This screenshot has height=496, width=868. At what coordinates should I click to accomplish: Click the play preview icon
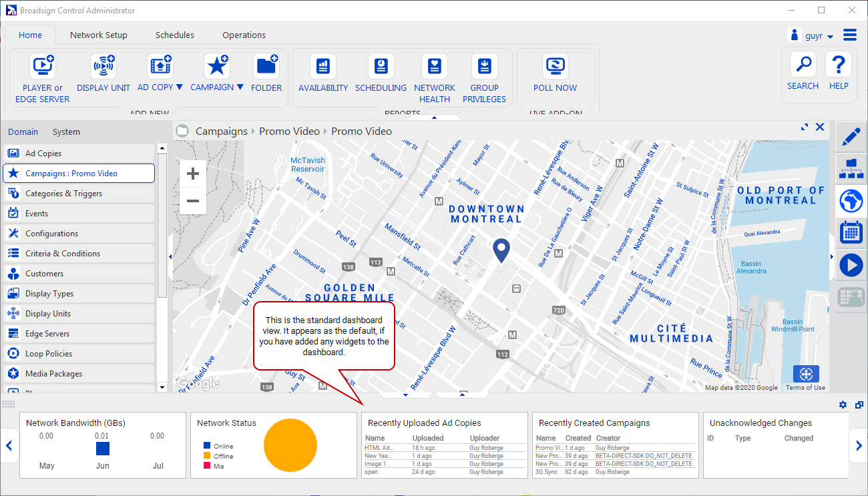(x=851, y=265)
